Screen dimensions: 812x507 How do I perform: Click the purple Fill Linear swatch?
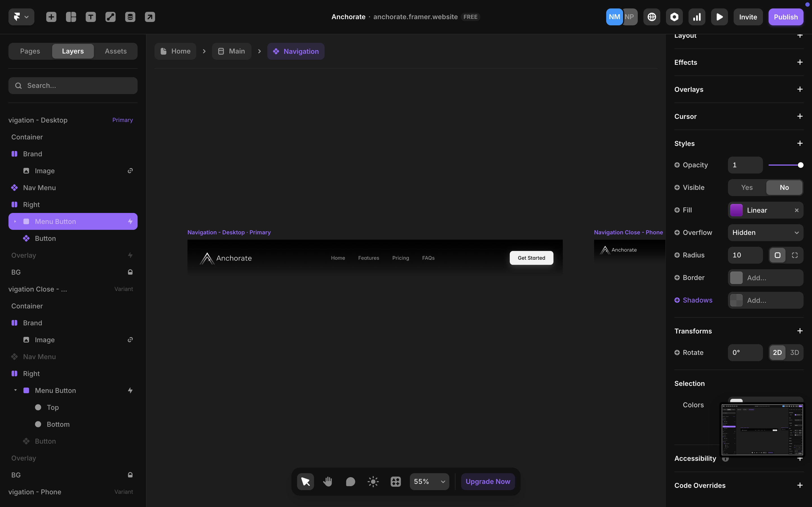point(736,210)
